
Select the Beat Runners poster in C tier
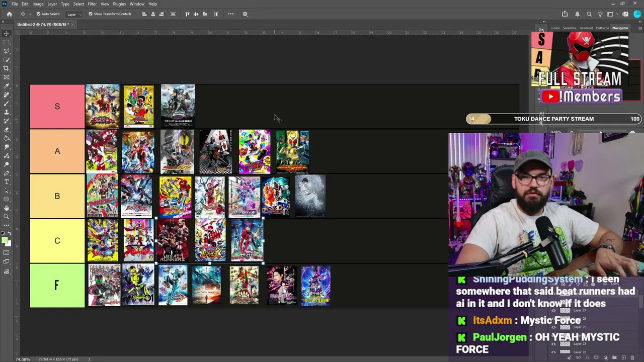click(x=173, y=240)
